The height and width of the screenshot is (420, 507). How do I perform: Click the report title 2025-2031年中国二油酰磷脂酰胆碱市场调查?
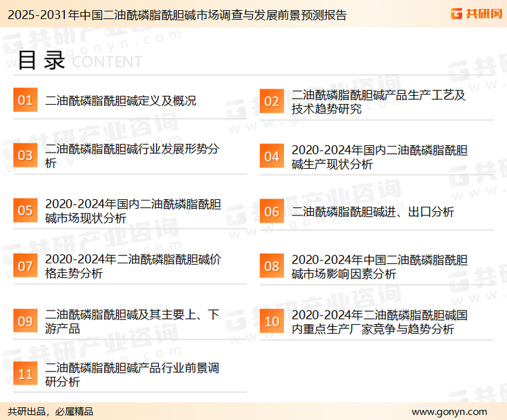[x=177, y=15]
